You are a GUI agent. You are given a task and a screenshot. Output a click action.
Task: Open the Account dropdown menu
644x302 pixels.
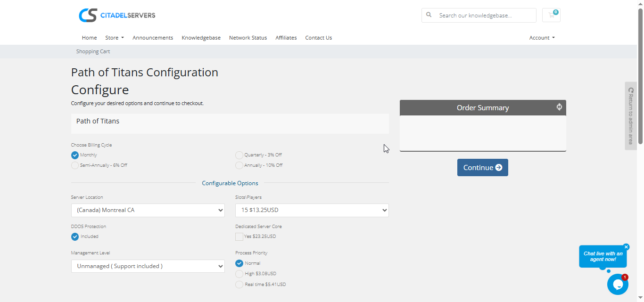click(542, 38)
